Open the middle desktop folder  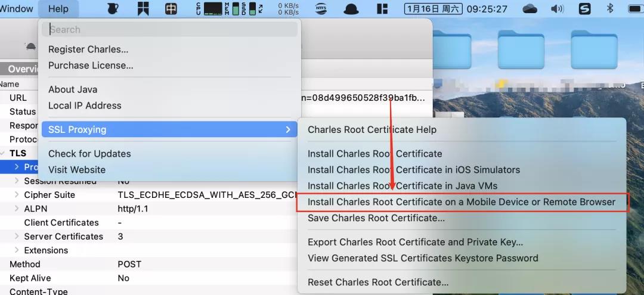click(521, 49)
